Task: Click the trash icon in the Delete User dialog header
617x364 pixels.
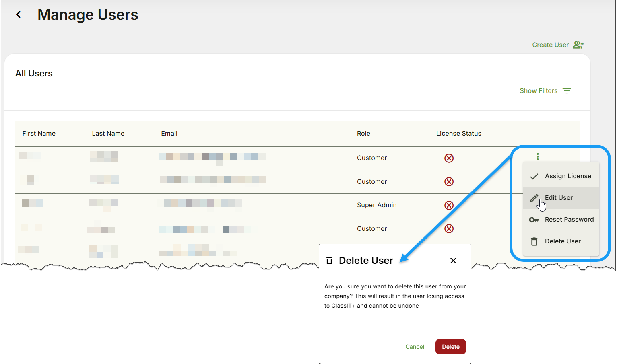Action: (x=329, y=260)
